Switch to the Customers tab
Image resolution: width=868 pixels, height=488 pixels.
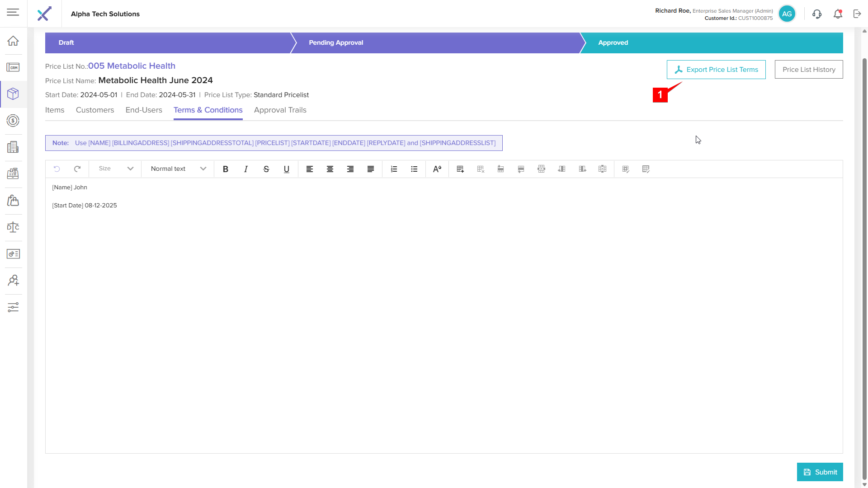[95, 110]
